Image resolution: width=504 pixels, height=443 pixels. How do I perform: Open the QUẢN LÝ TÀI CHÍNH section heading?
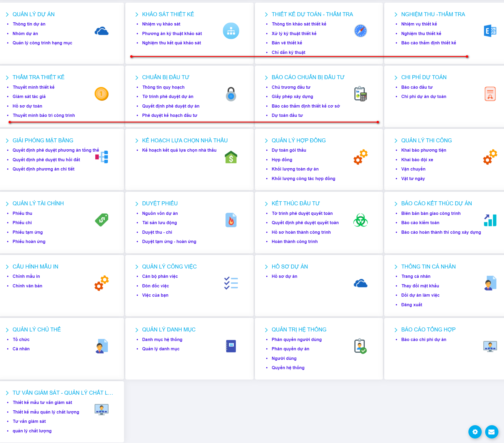point(38,203)
